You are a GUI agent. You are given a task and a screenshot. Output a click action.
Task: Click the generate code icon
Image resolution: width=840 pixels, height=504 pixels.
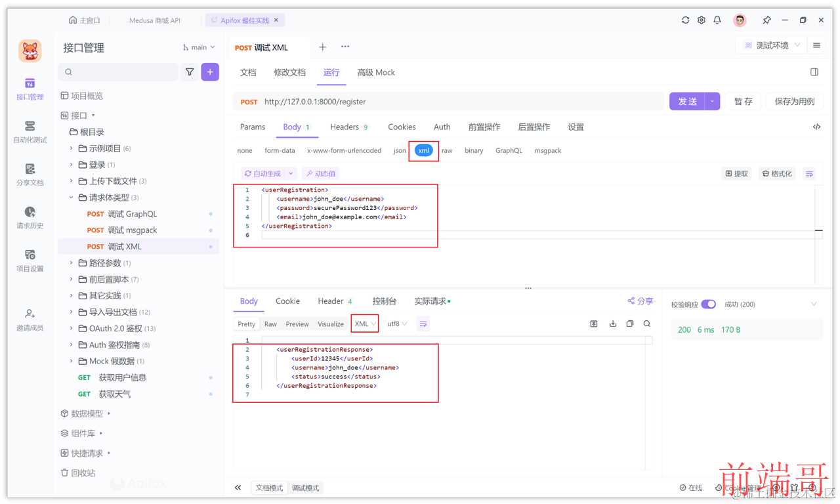point(816,127)
